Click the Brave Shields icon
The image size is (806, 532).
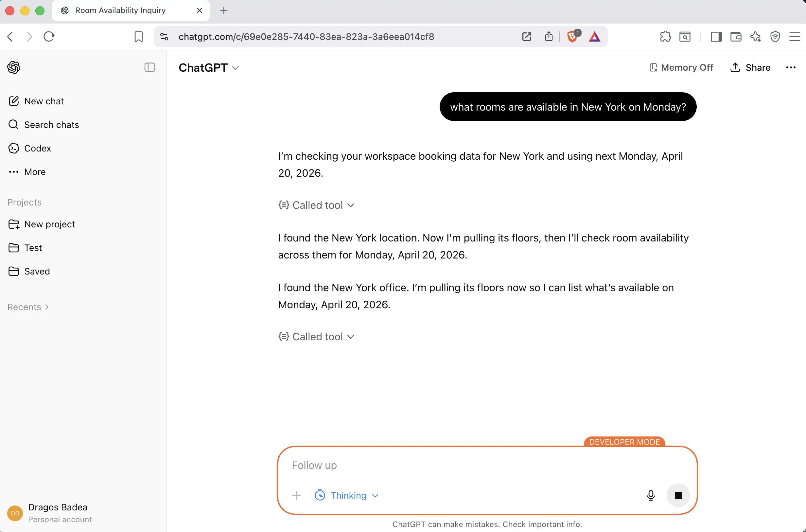click(572, 37)
